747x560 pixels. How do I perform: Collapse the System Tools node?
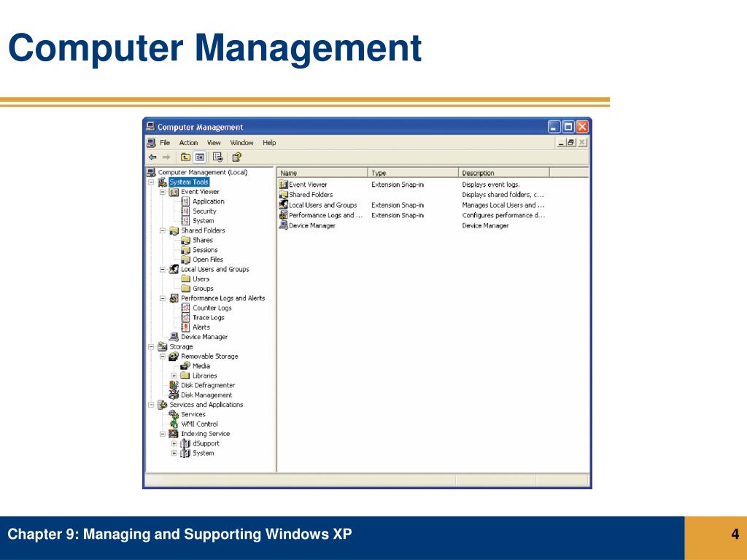pyautogui.click(x=151, y=182)
